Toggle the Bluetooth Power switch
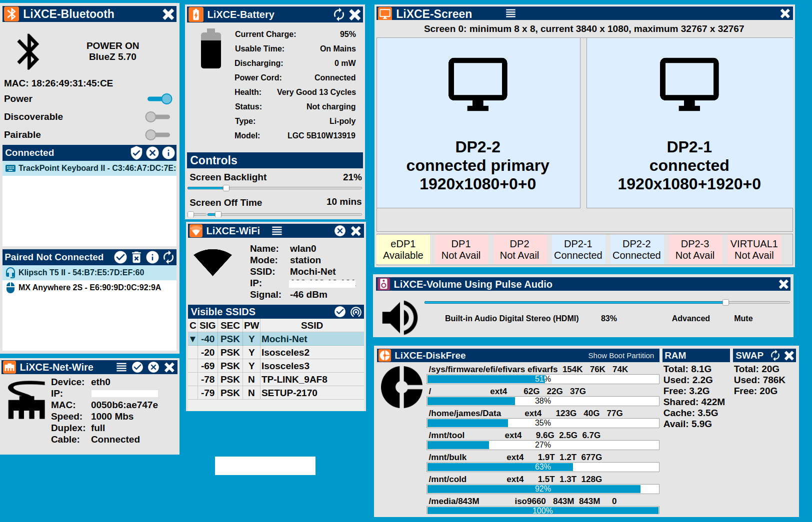The image size is (812, 522). [160, 99]
